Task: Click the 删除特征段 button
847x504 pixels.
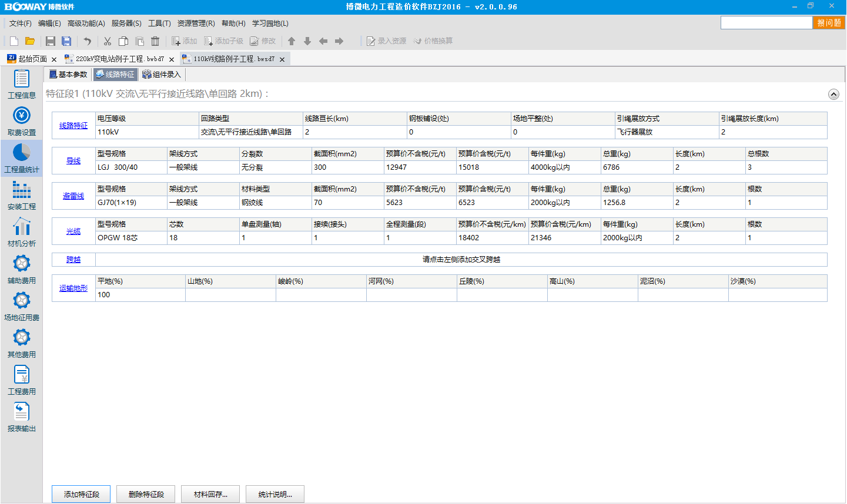Action: tap(146, 495)
